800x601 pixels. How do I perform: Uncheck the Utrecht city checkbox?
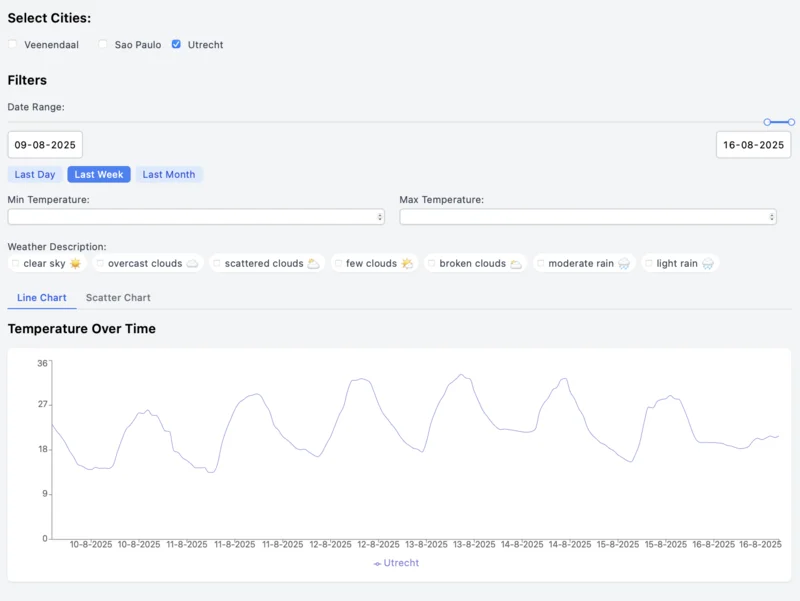click(176, 44)
